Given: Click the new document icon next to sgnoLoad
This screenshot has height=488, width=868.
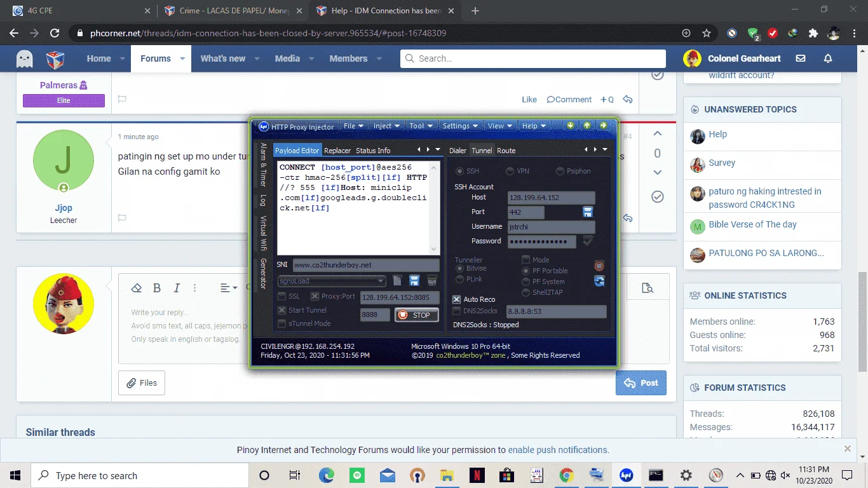Looking at the screenshot, I should (x=397, y=281).
